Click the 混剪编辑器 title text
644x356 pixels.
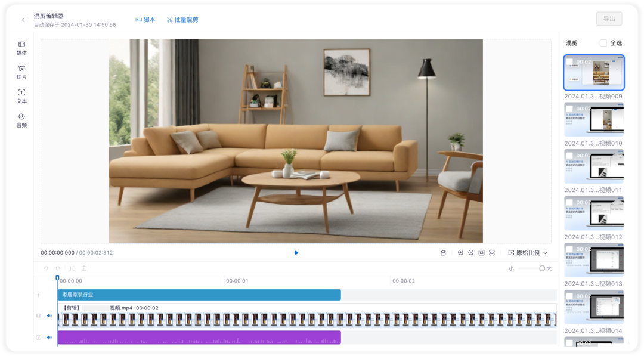(x=49, y=16)
